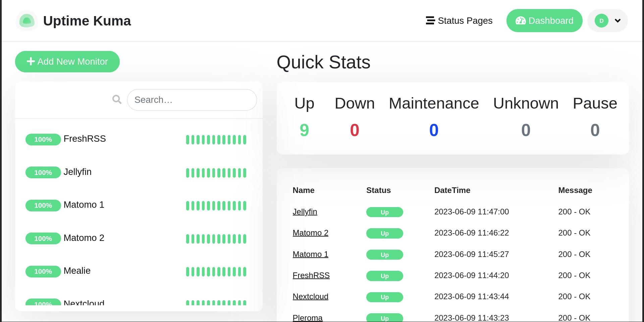Click Matomo 1 heartbeat bar
The width and height of the screenshot is (644, 322).
pyautogui.click(x=216, y=206)
